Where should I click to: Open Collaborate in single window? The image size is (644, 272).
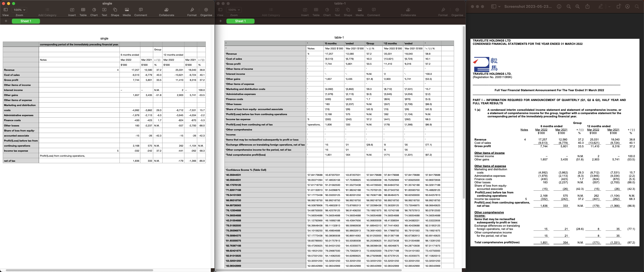tap(166, 10)
